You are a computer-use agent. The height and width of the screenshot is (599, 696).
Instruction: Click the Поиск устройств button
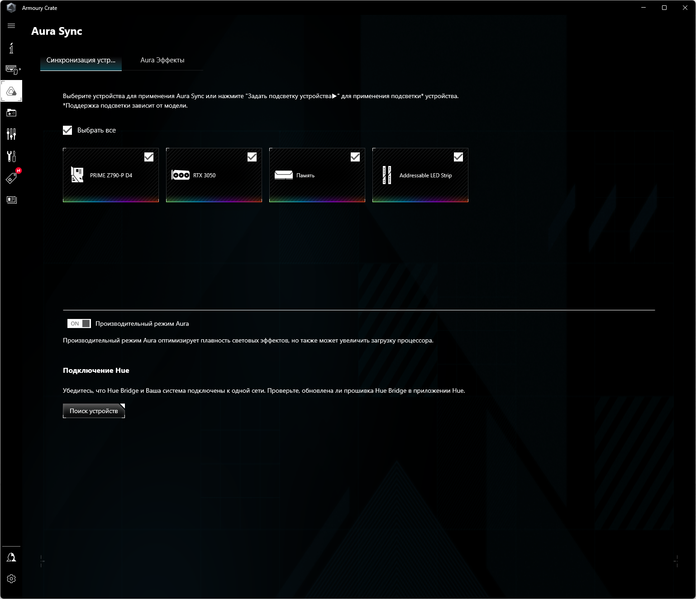pos(94,411)
